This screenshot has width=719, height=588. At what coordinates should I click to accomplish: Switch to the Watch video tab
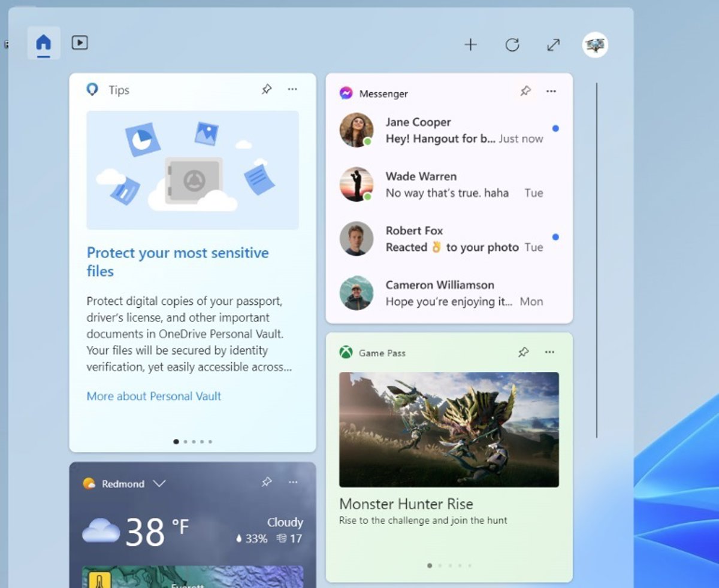click(x=80, y=43)
